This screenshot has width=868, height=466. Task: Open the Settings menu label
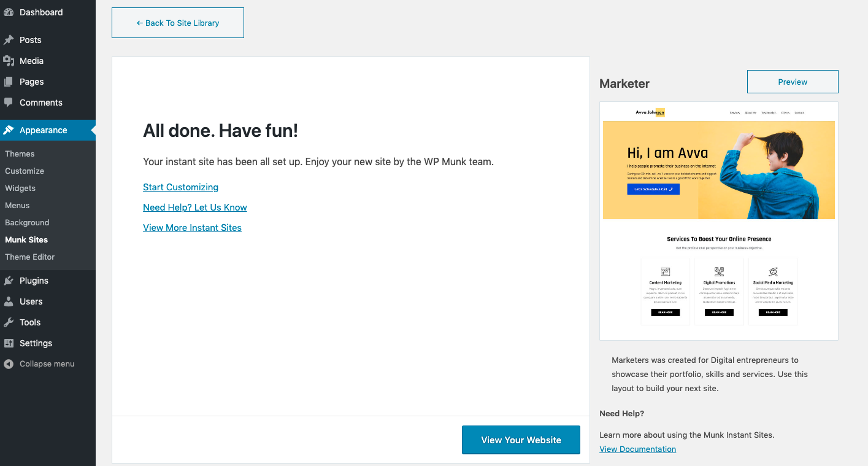point(36,343)
